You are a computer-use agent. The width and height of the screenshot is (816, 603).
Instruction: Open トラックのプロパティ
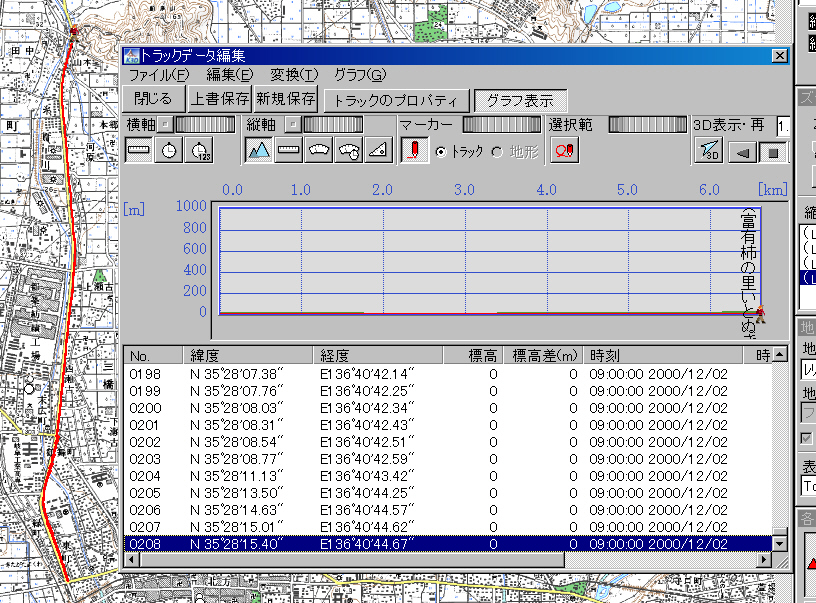396,100
